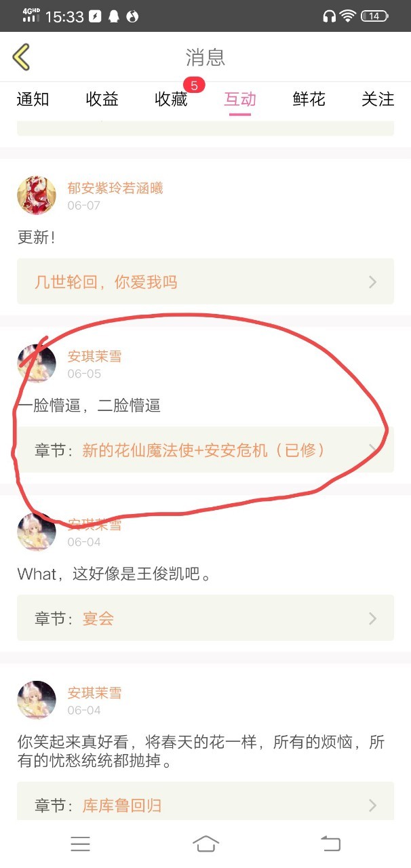Open 安琪茉雪's avatar on 06-05 comment
411x868 pixels.
coord(37,363)
